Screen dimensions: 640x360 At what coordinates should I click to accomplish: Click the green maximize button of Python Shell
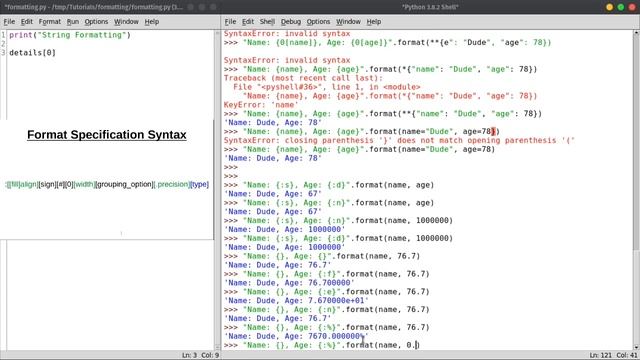(621, 7)
